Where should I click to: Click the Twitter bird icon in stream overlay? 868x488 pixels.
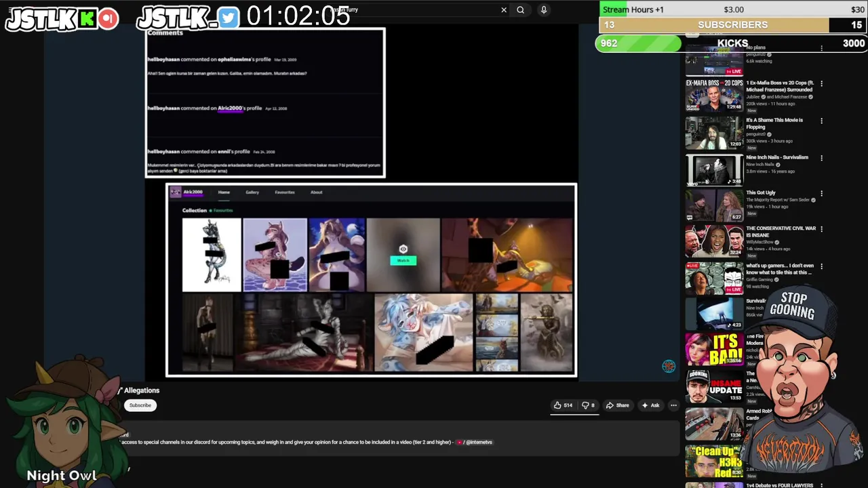pos(229,18)
